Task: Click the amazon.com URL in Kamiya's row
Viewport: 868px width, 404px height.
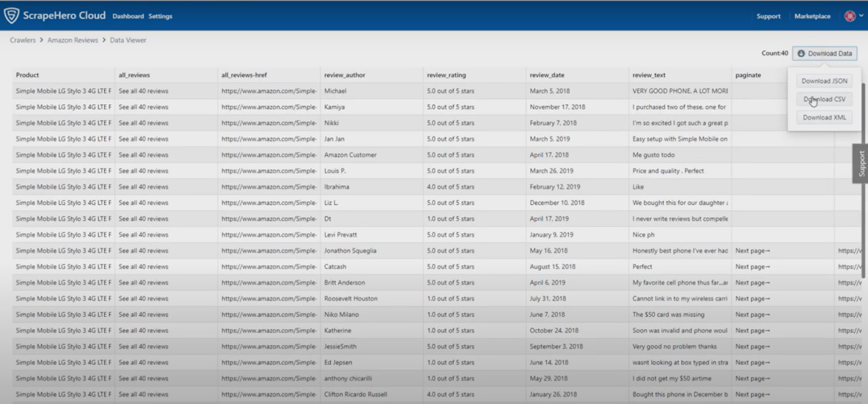Action: pyautogui.click(x=270, y=106)
